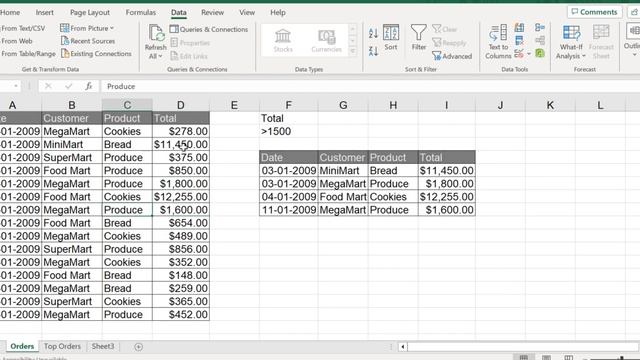
Task: Select column F header
Action: pos(289,105)
